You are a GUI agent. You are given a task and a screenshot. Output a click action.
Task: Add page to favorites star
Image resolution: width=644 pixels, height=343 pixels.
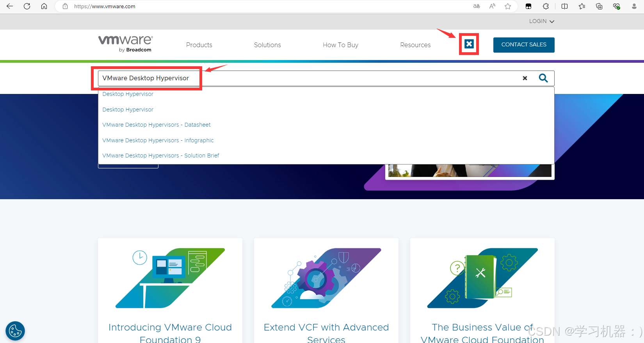(x=508, y=6)
